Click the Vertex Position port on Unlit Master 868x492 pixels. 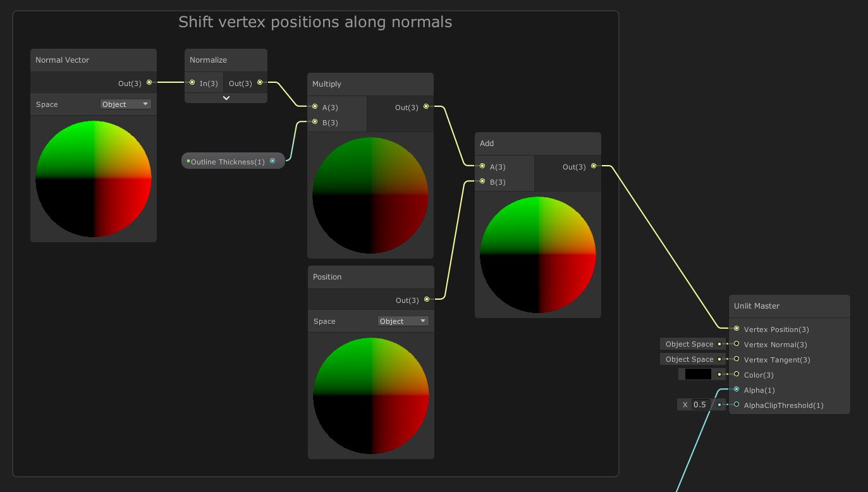click(737, 329)
